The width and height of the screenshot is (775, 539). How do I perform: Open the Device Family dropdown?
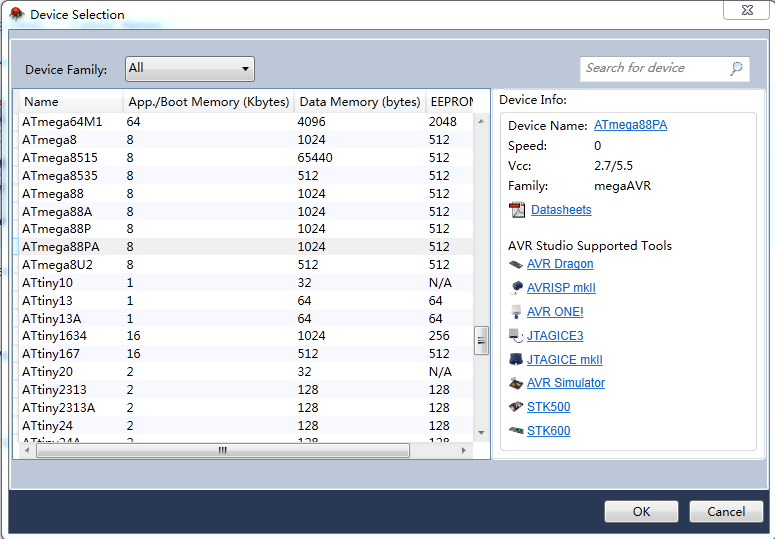[x=190, y=69]
